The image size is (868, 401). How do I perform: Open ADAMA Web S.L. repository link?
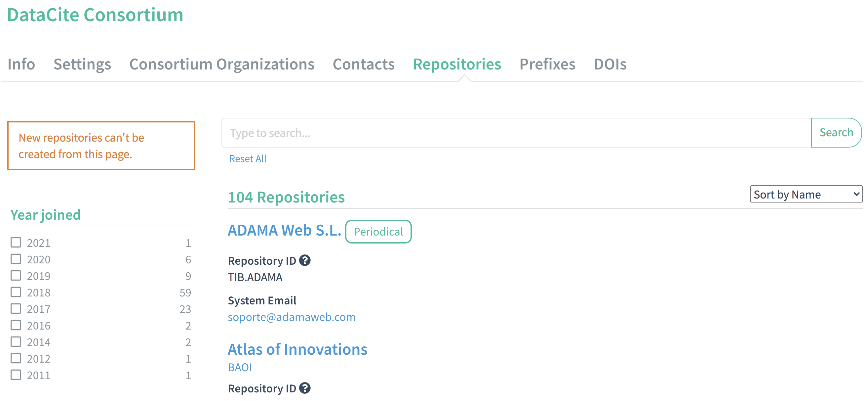pos(284,230)
